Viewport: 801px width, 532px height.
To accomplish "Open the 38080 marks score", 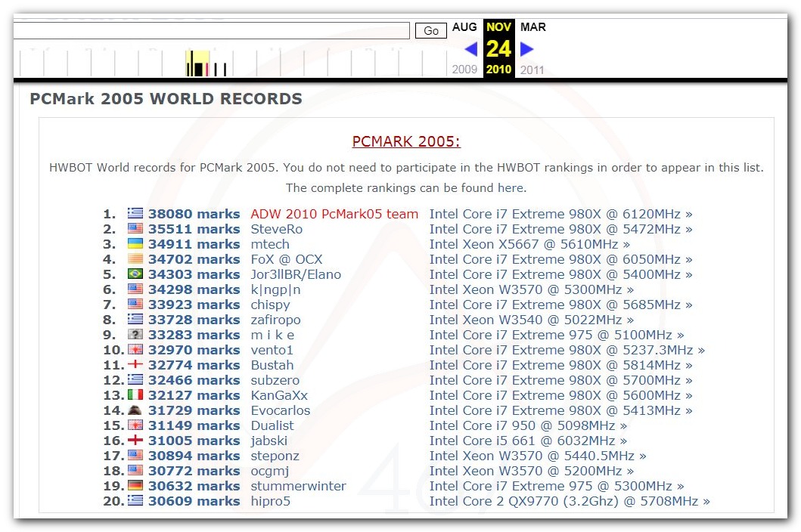I will 194,214.
